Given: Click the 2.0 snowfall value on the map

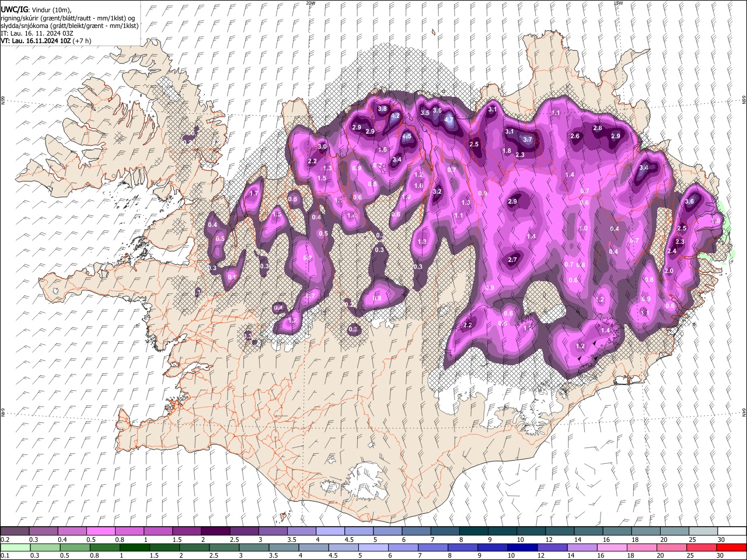Looking at the screenshot, I should pyautogui.click(x=669, y=271).
